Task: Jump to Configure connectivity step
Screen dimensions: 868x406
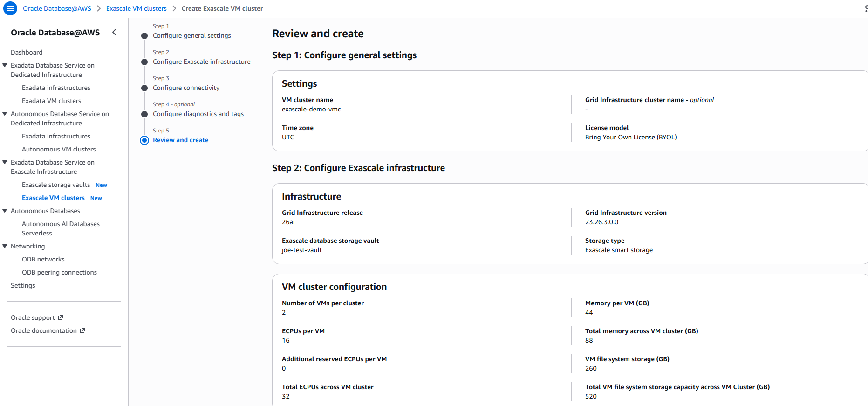Action: pyautogui.click(x=186, y=88)
